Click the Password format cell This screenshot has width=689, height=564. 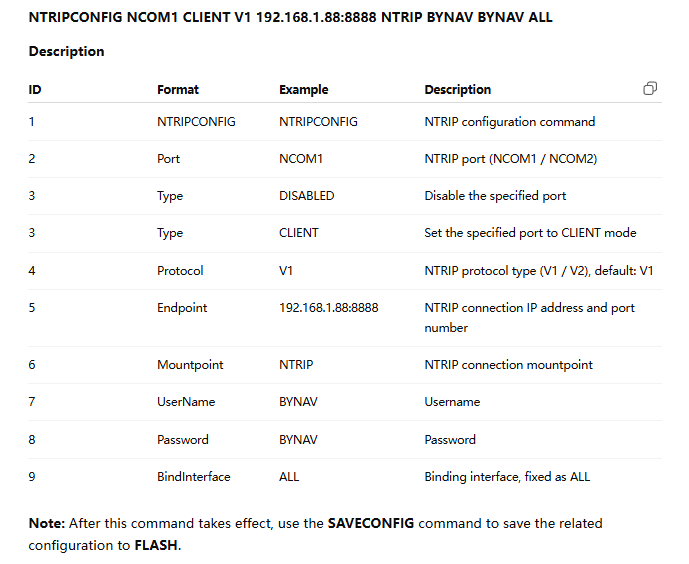pyautogui.click(x=183, y=440)
